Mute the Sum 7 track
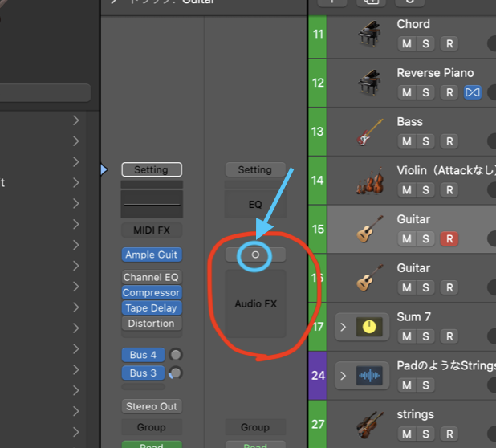496x448 pixels. [407, 336]
